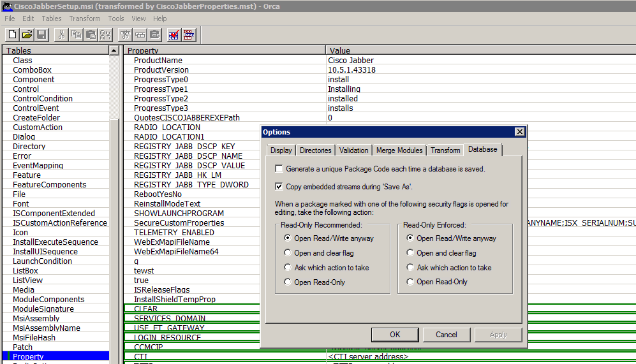Switch to the Transform tab in Options
The height and width of the screenshot is (364, 636).
point(445,150)
